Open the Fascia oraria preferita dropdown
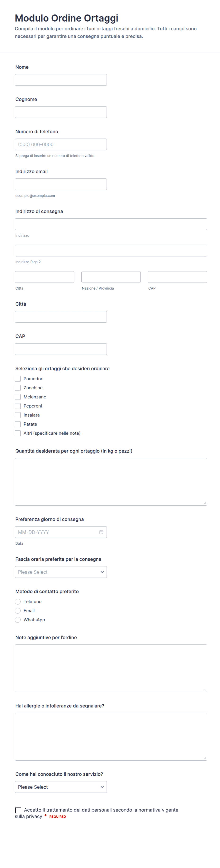 pos(61,572)
